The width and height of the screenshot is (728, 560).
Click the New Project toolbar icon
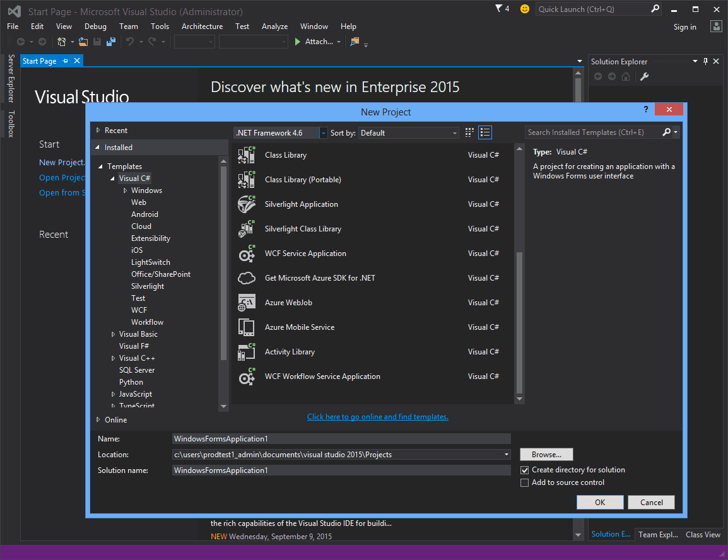61,42
